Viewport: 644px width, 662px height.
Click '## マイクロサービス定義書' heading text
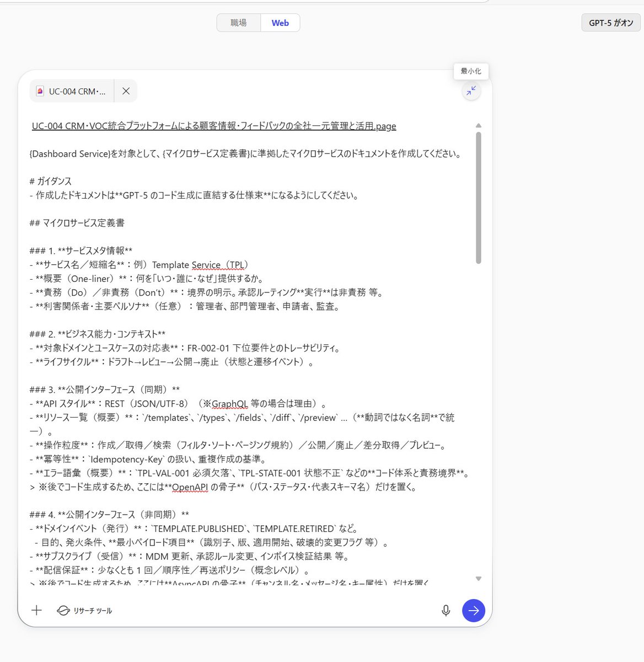point(77,223)
